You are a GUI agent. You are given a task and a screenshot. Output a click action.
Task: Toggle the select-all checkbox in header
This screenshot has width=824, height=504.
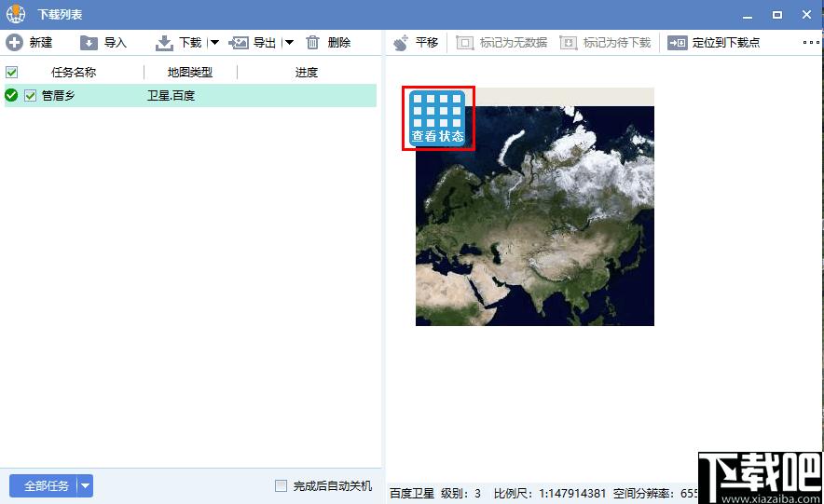11,73
